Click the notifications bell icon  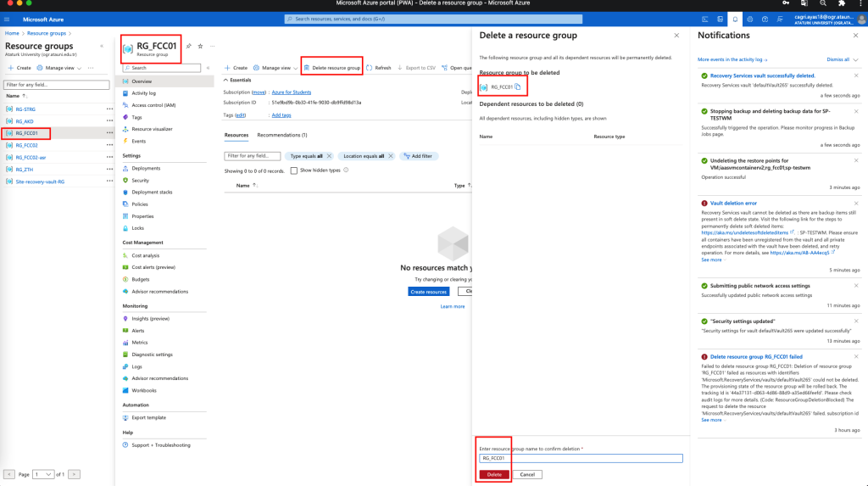[x=735, y=18]
